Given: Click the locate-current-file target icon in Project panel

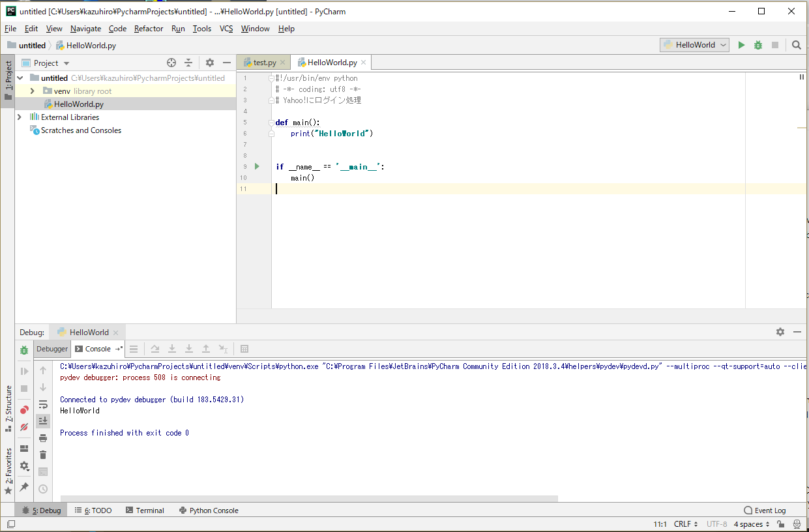Looking at the screenshot, I should click(x=171, y=63).
